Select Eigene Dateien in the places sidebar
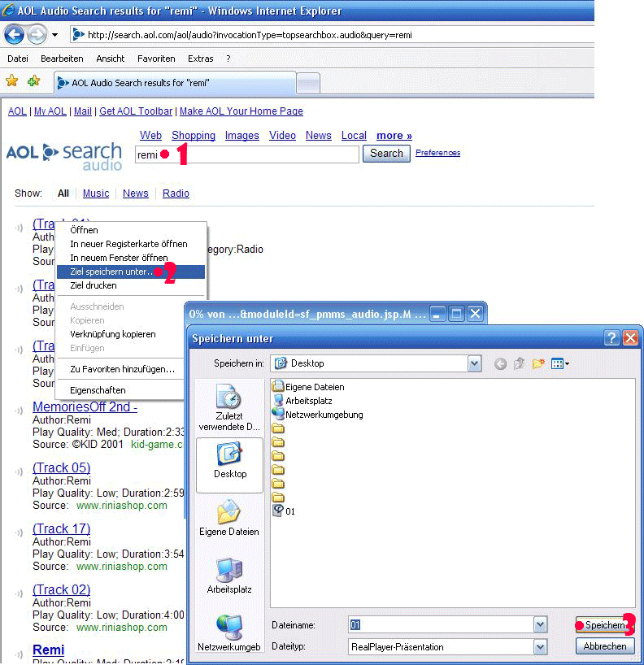This screenshot has width=644, height=665. [229, 517]
